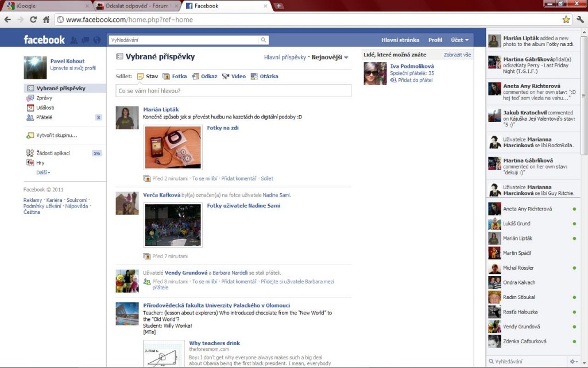Open Profil in top navigation

(x=435, y=40)
